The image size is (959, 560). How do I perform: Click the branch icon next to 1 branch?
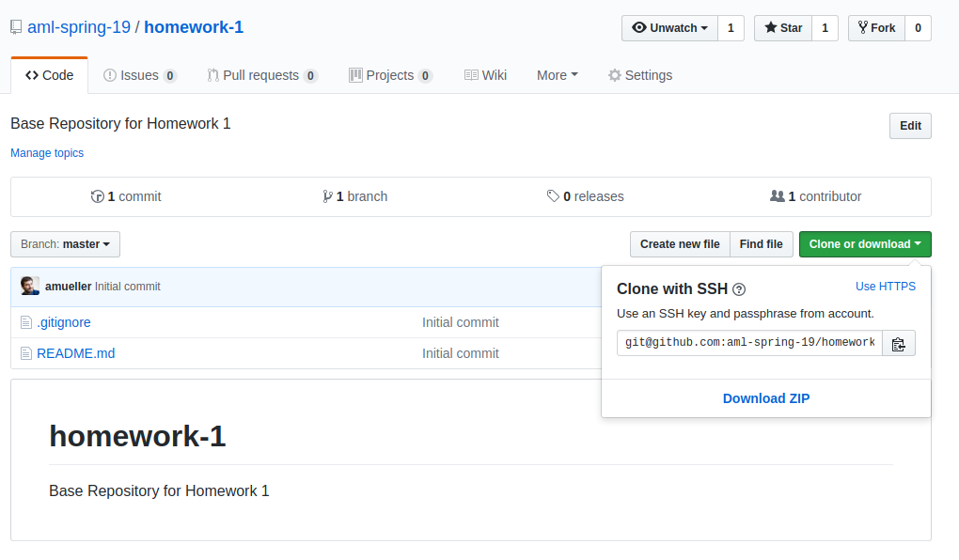328,196
